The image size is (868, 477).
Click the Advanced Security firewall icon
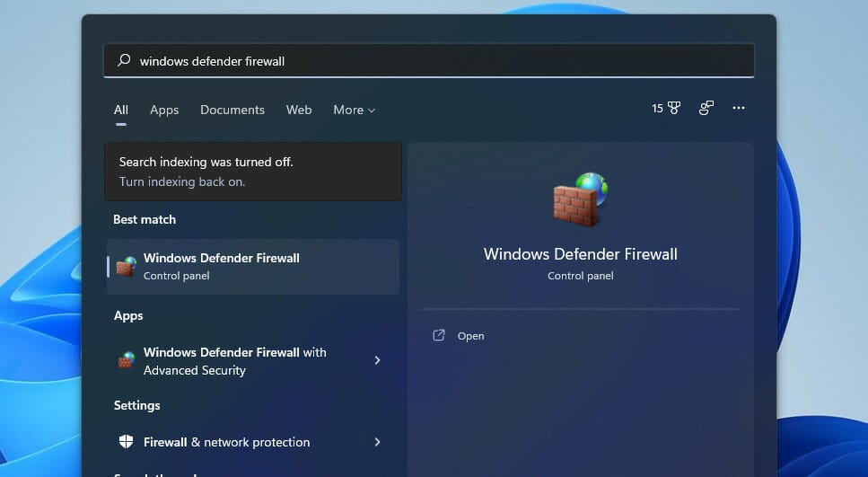pyautogui.click(x=127, y=360)
